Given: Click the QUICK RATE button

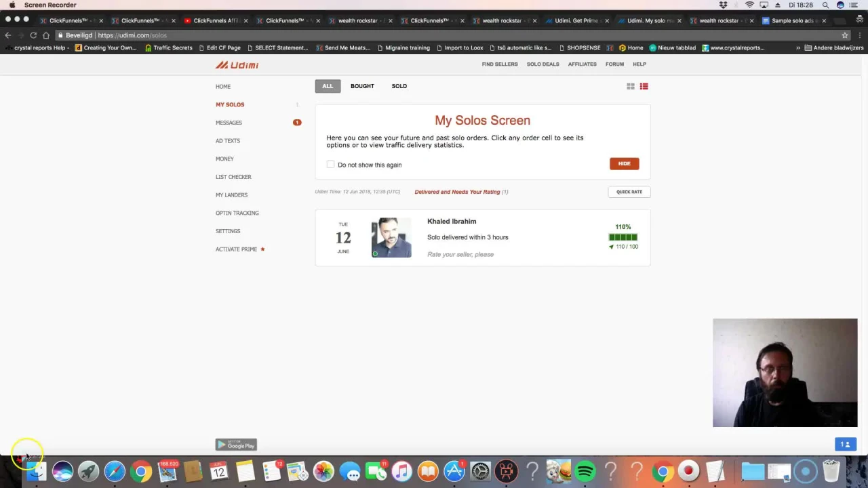Looking at the screenshot, I should 629,192.
